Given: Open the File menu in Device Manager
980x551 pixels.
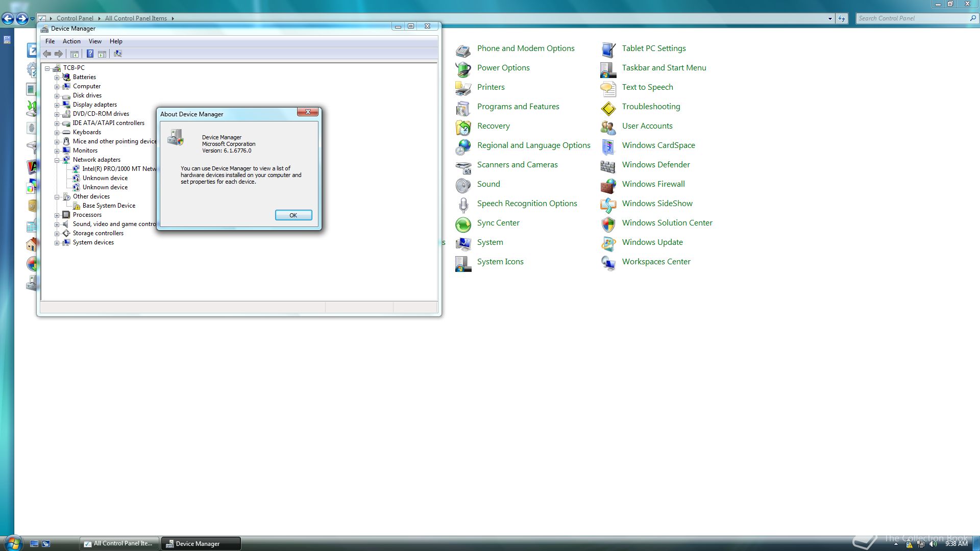Looking at the screenshot, I should coord(50,41).
